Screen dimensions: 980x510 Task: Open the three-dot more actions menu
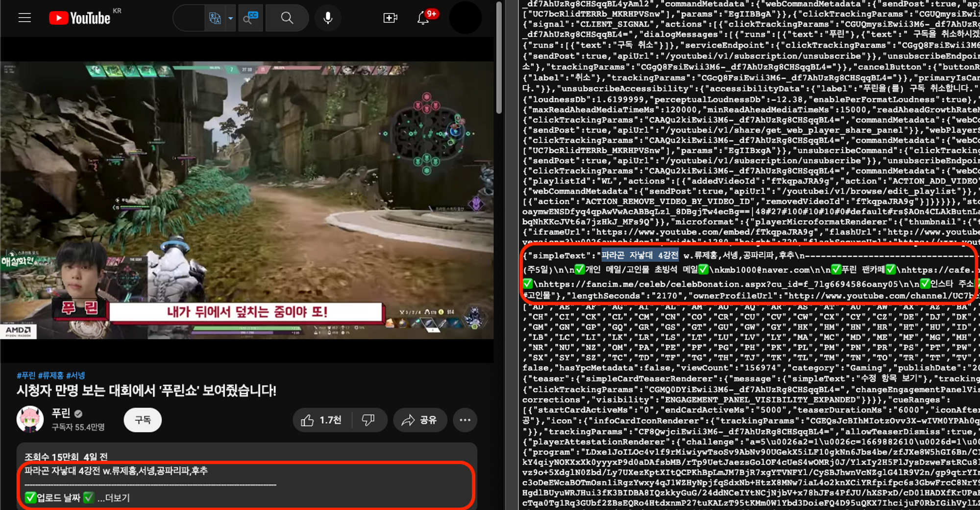click(x=465, y=420)
